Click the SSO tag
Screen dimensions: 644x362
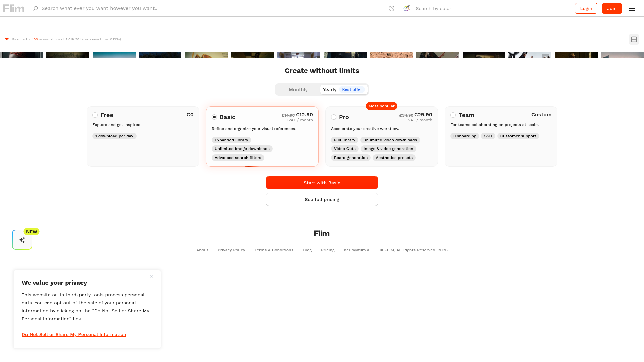[488, 136]
